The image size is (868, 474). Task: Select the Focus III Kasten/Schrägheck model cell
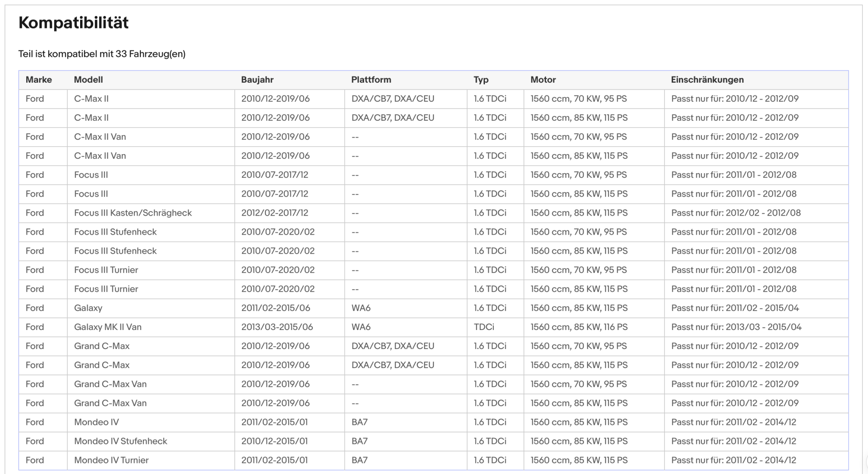pyautogui.click(x=150, y=213)
